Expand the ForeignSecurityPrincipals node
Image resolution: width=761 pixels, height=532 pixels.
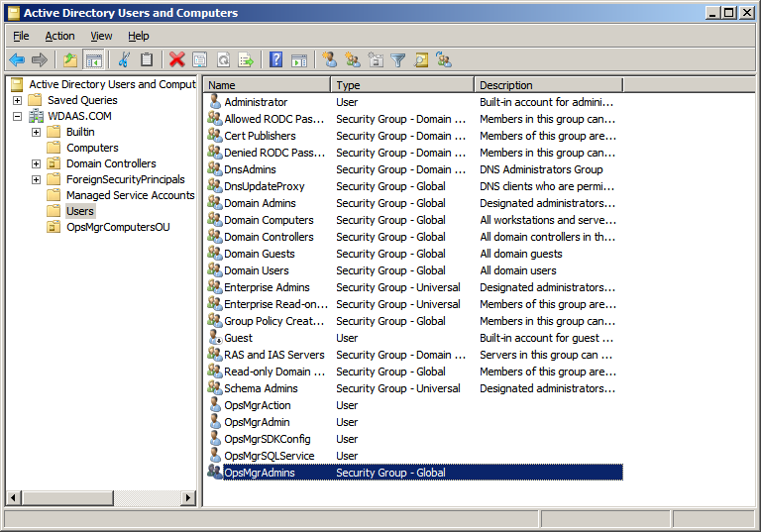[x=36, y=179]
